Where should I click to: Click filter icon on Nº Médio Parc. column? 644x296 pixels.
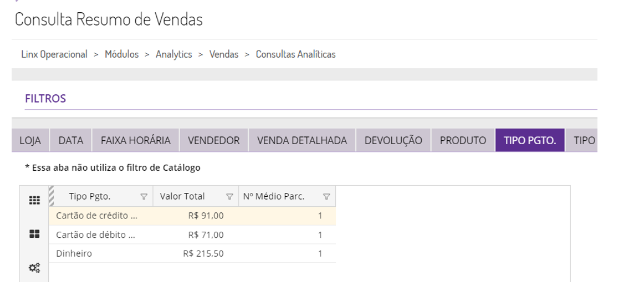(326, 196)
